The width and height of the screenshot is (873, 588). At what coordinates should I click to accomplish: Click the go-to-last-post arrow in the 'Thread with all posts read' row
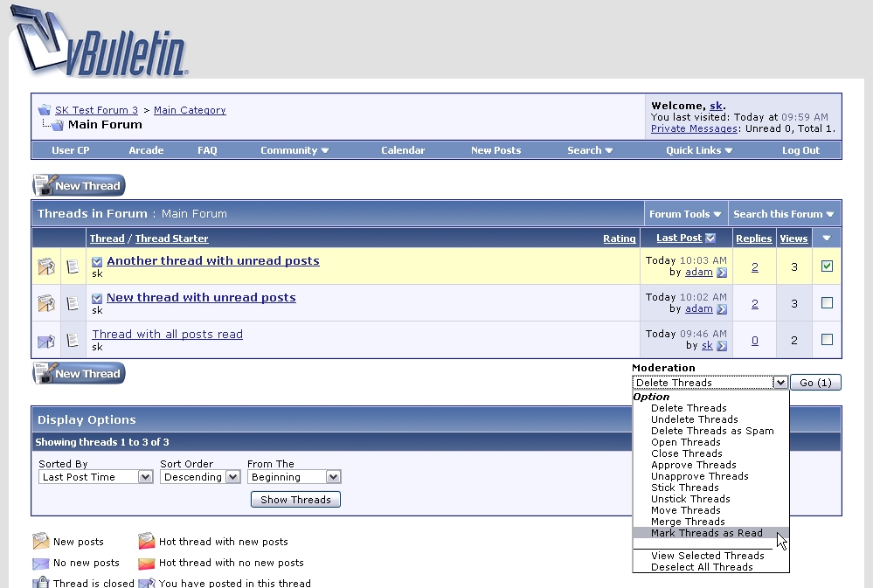click(722, 346)
